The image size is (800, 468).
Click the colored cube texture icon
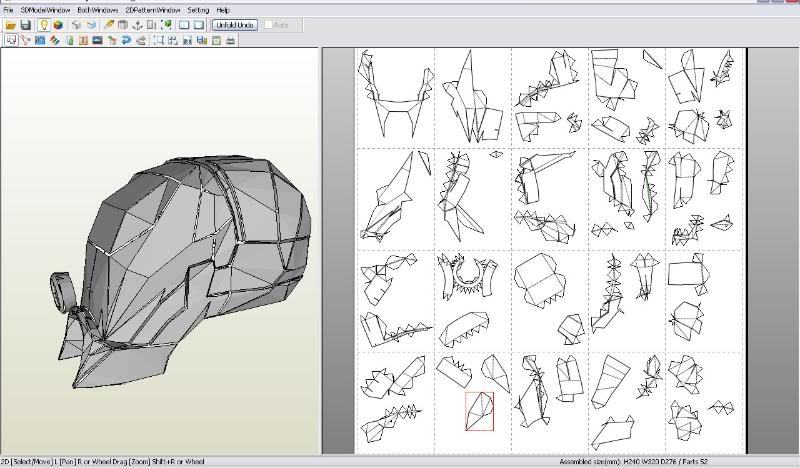coord(58,25)
